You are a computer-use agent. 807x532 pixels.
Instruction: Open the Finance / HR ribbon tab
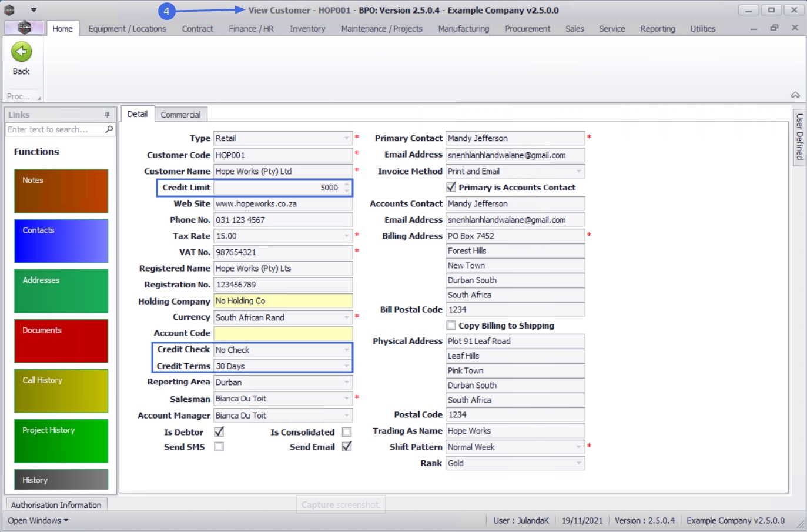coord(251,29)
